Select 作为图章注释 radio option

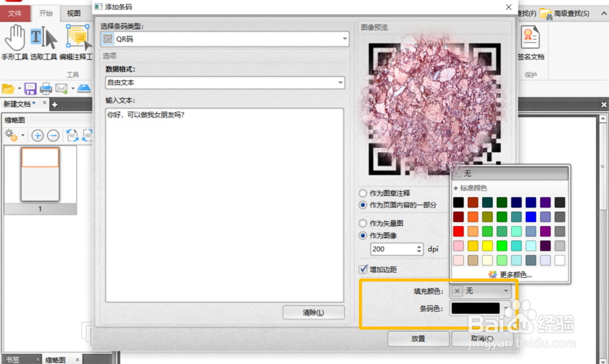pyautogui.click(x=363, y=193)
